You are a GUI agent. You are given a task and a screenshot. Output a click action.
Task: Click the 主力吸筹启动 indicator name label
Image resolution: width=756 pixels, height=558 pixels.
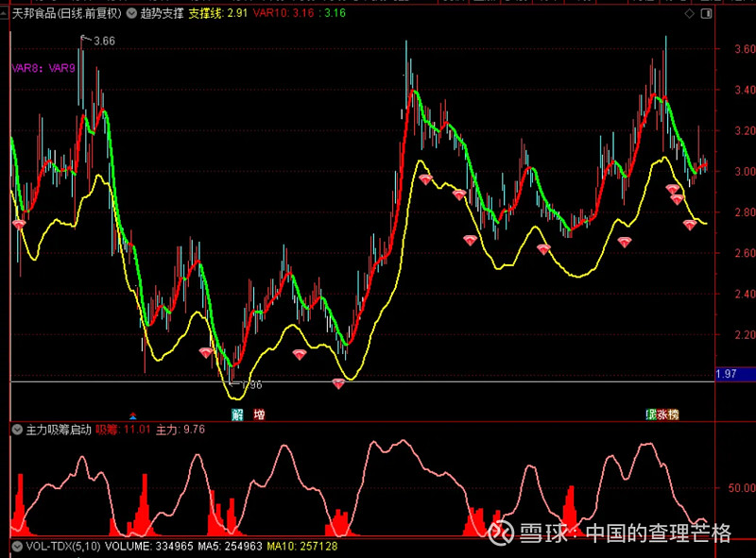tap(58, 430)
